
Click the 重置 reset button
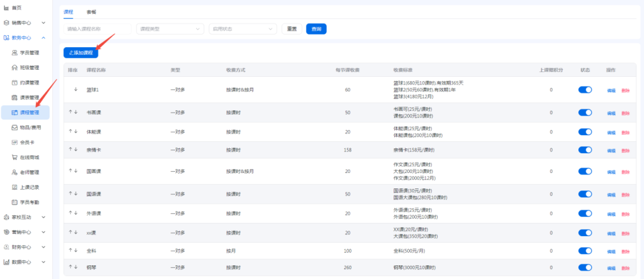point(292,29)
